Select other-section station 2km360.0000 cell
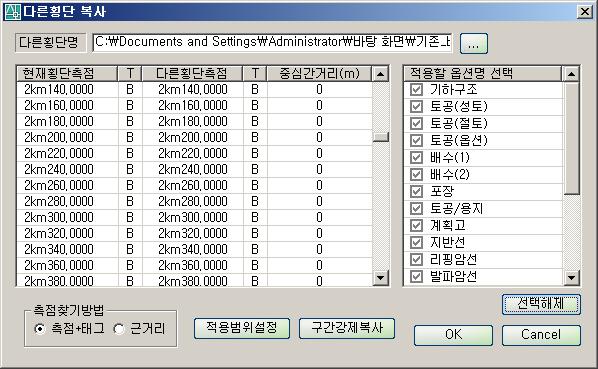Screen dimensions: 598x369 193,266
